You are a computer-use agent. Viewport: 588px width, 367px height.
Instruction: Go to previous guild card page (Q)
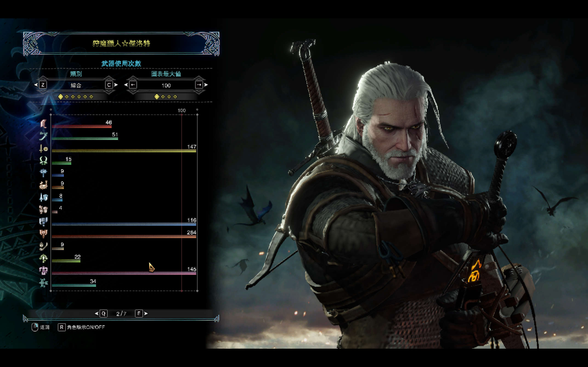click(104, 314)
